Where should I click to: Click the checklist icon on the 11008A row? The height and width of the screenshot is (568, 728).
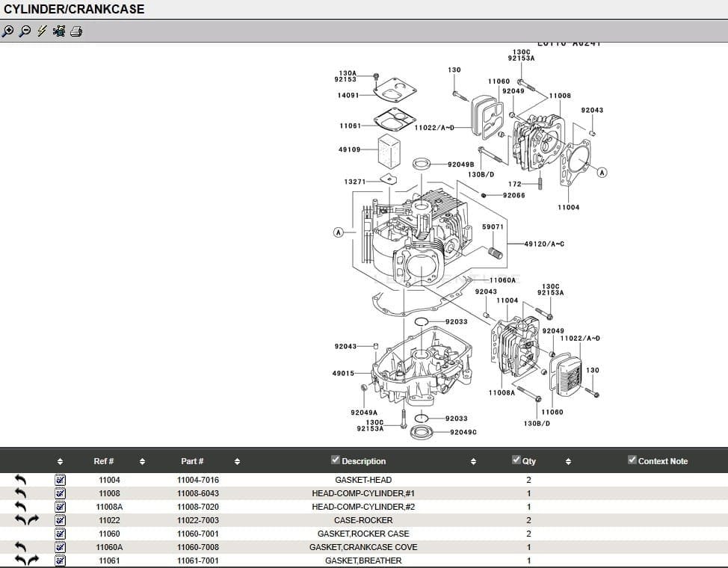(x=59, y=506)
